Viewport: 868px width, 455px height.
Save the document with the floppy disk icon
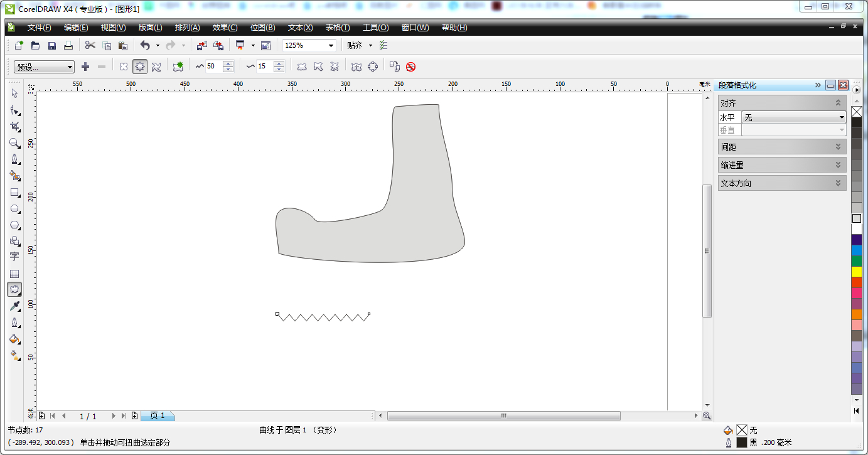click(52, 45)
